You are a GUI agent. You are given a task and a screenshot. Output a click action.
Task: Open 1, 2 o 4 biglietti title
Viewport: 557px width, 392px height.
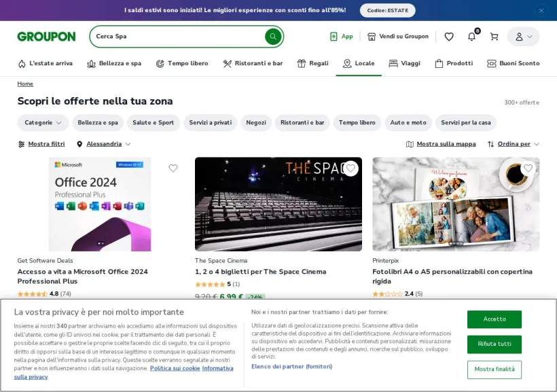(260, 272)
